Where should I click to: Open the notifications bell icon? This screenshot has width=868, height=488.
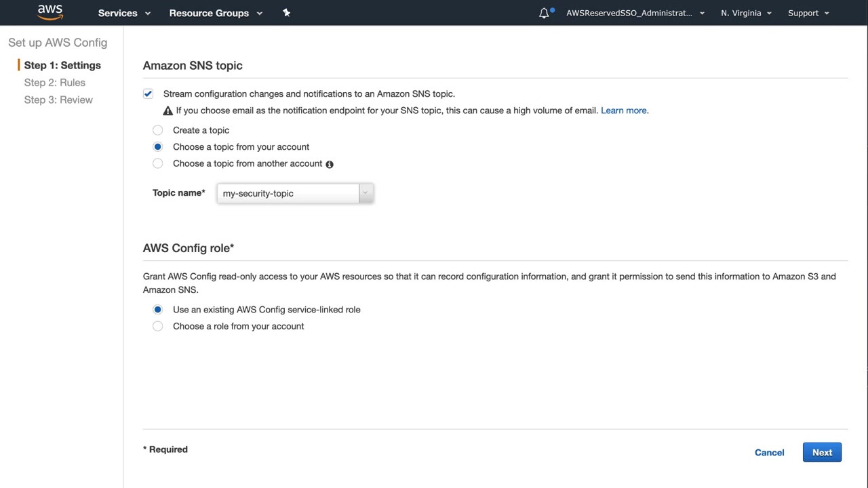544,13
